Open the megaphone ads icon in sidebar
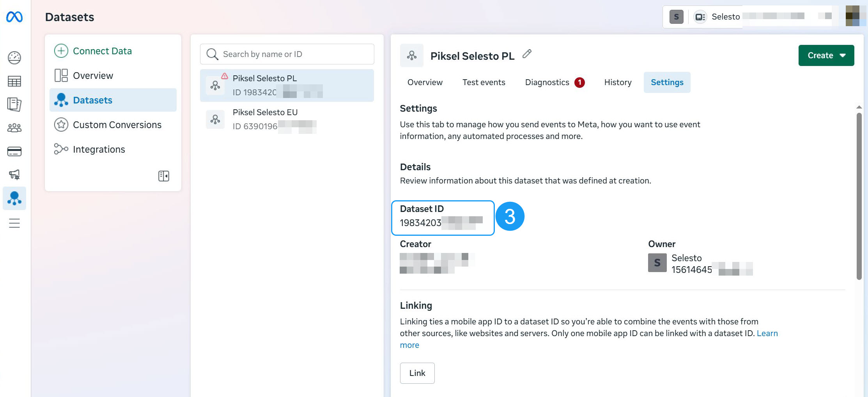This screenshot has width=868, height=397. (14, 174)
